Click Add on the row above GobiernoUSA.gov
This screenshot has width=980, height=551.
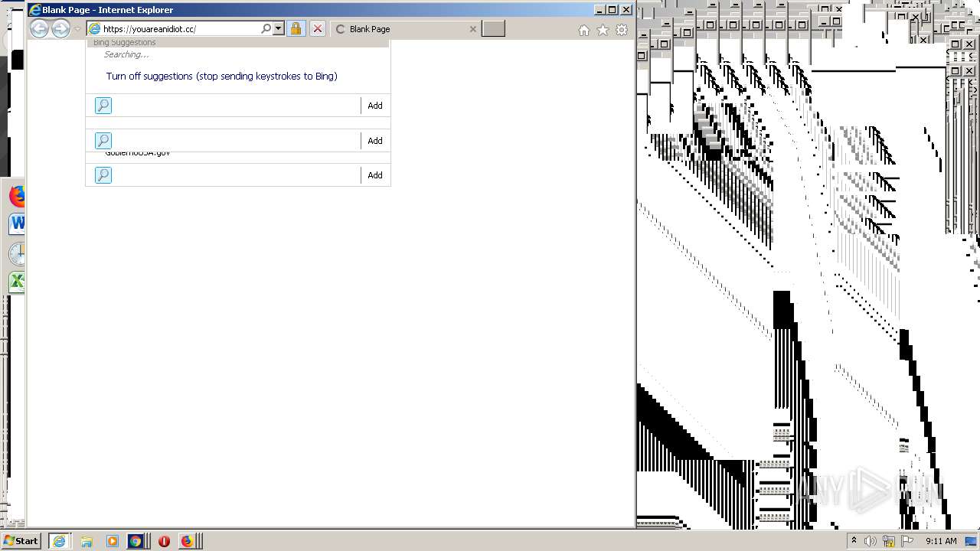374,141
